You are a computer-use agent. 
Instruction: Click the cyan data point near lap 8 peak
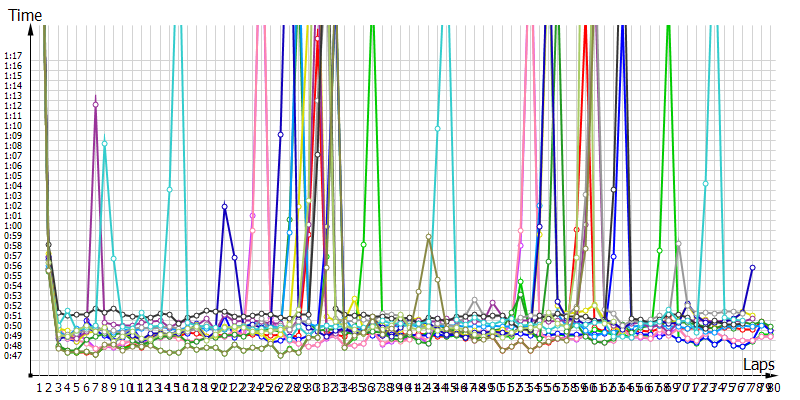tap(105, 143)
